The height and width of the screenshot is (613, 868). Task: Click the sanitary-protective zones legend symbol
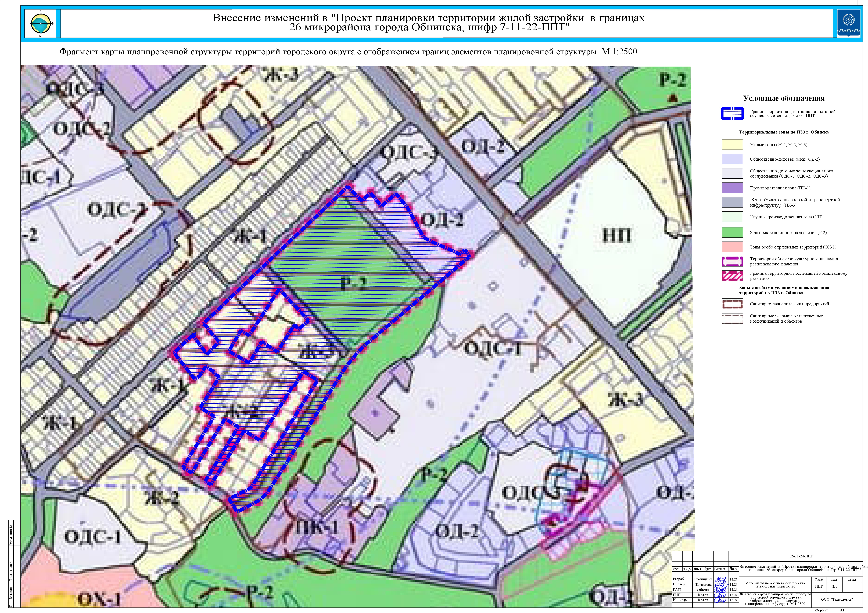(x=732, y=304)
